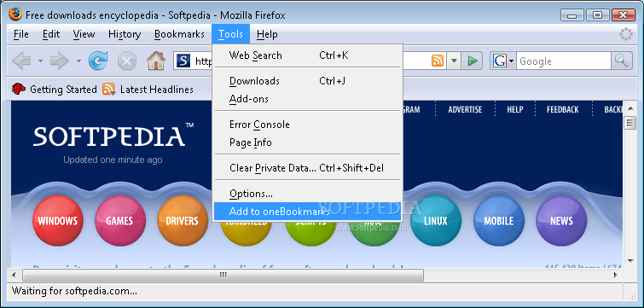Click the horizontal scrollbar left arrow
This screenshot has width=644, height=308.
point(14,275)
